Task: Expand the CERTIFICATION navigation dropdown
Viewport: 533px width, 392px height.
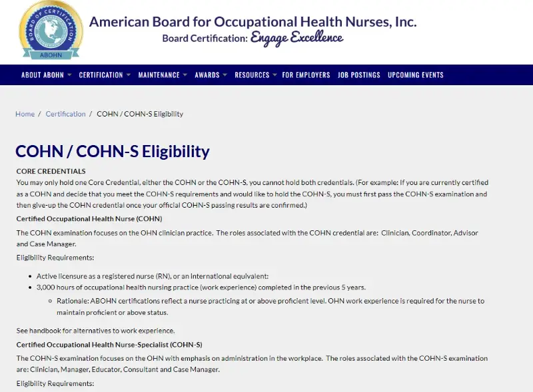Action: [101, 75]
